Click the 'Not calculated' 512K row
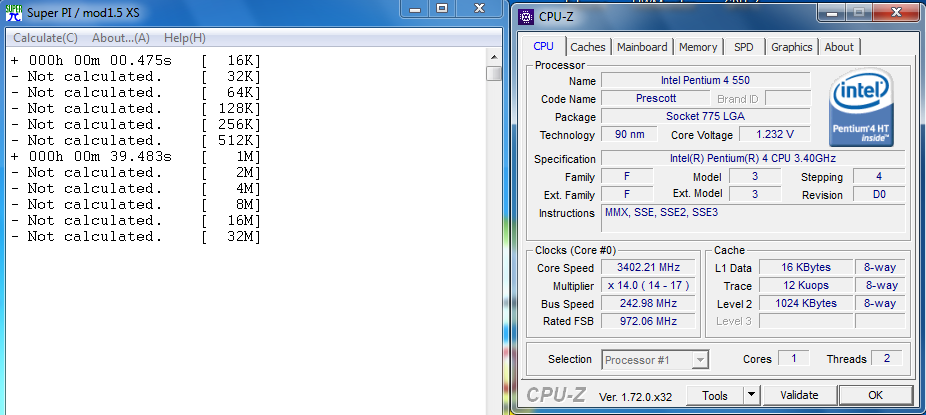The width and height of the screenshot is (926, 415). (x=136, y=140)
